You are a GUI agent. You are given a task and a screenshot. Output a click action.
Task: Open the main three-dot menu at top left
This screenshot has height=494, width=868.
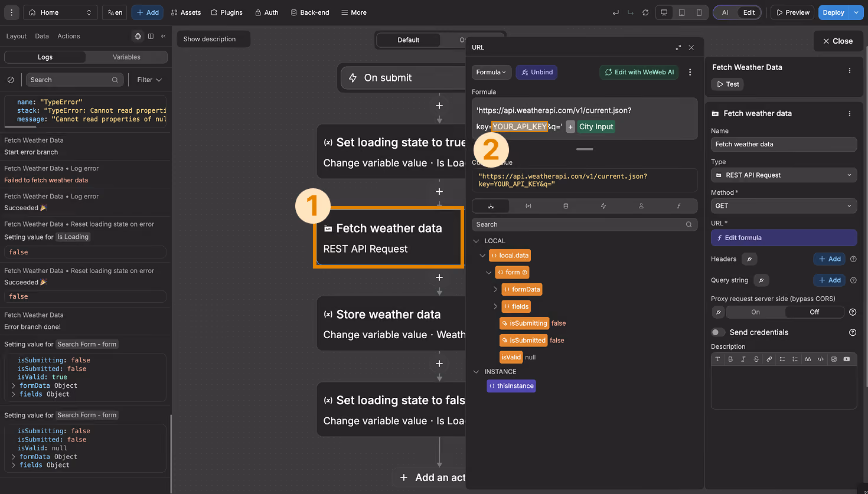point(11,12)
